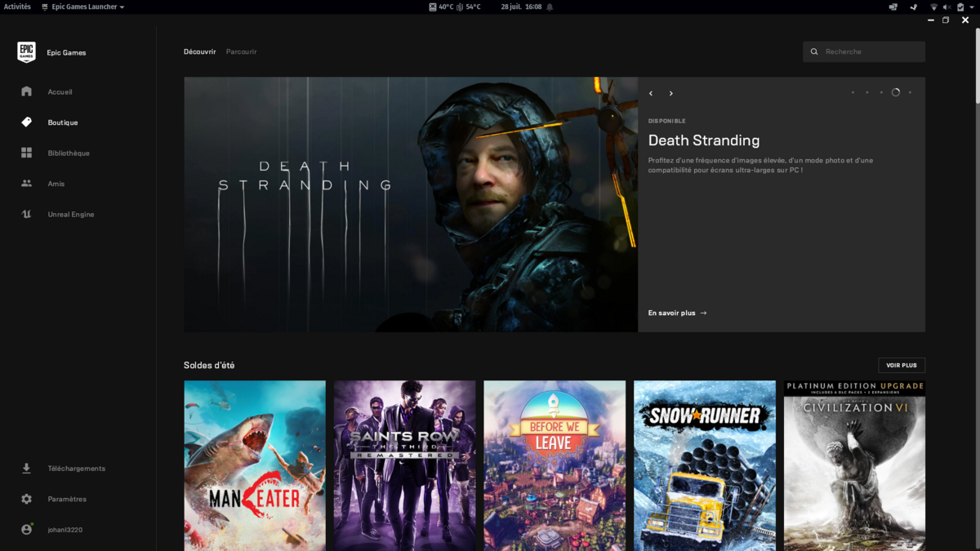Screen dimensions: 980x551
Task: Restore the launcher window size
Action: [946, 20]
